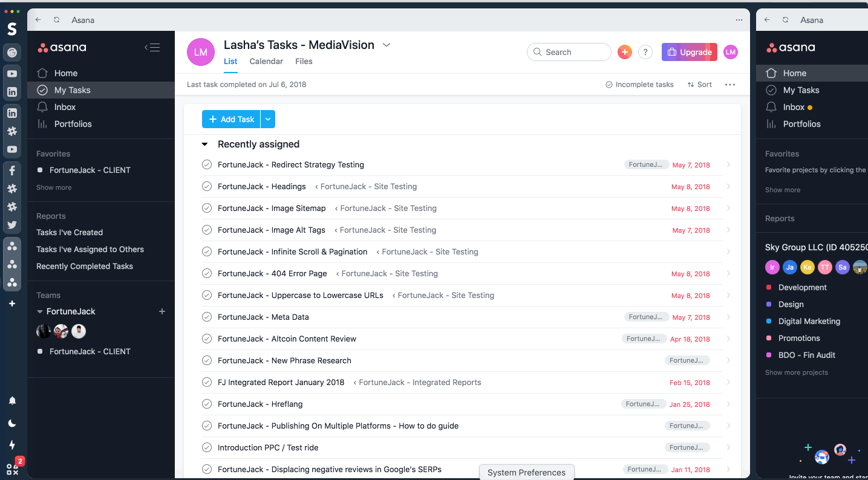
Task: Check off Infinite Scroll & Pagination task
Action: coord(207,251)
